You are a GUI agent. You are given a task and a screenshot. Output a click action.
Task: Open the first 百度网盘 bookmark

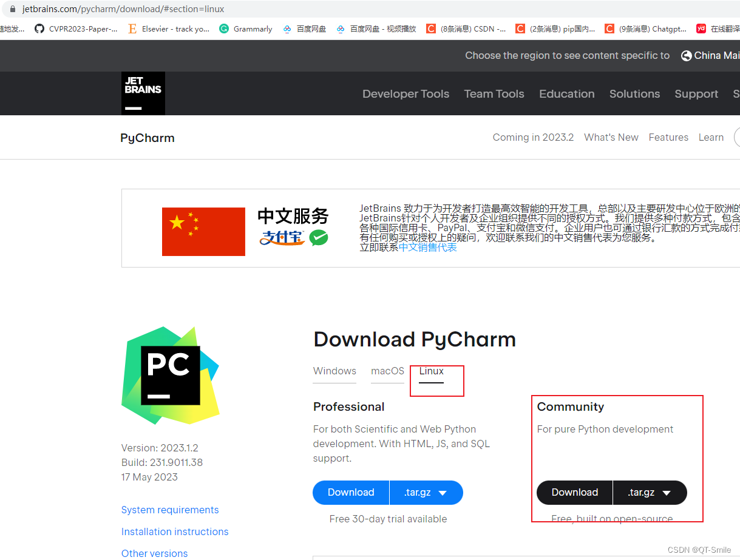[x=305, y=29]
